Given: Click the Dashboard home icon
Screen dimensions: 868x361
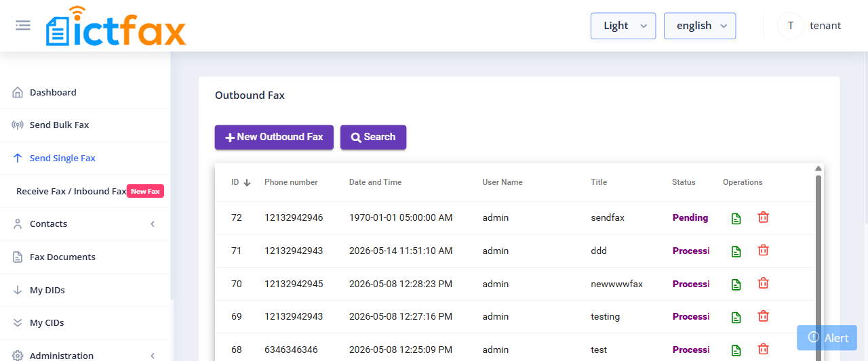Looking at the screenshot, I should click(18, 92).
